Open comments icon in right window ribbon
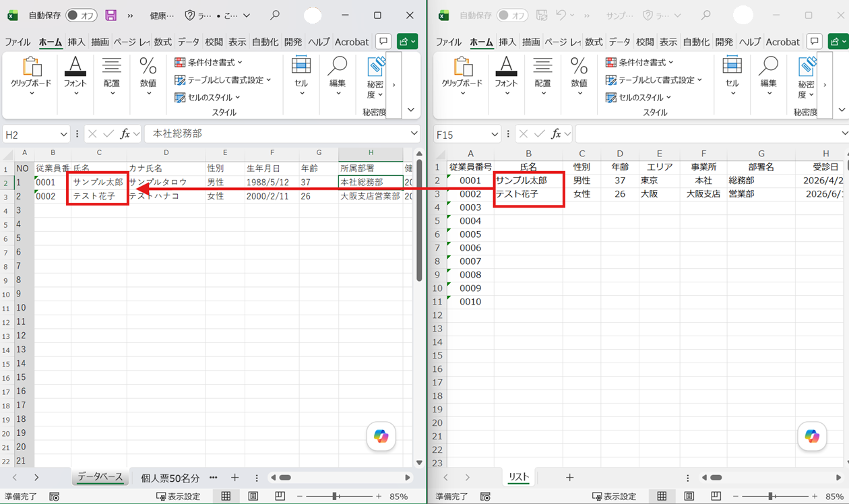Screen dimensions: 849x504 [815, 41]
